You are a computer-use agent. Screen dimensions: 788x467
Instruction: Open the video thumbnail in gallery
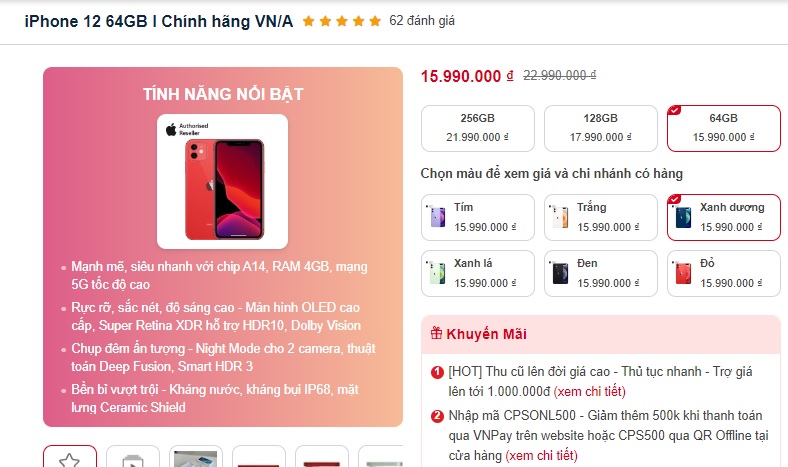click(x=133, y=456)
